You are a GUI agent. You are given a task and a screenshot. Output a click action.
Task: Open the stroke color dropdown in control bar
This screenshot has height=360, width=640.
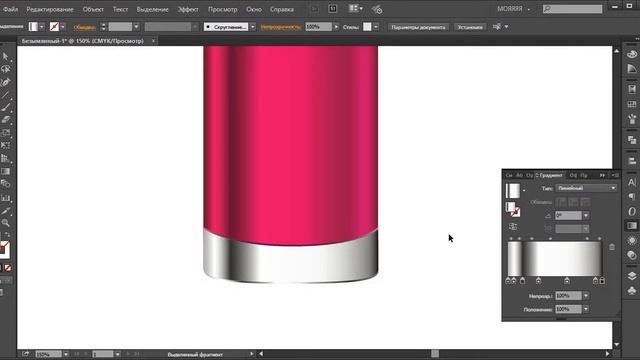coord(63,27)
